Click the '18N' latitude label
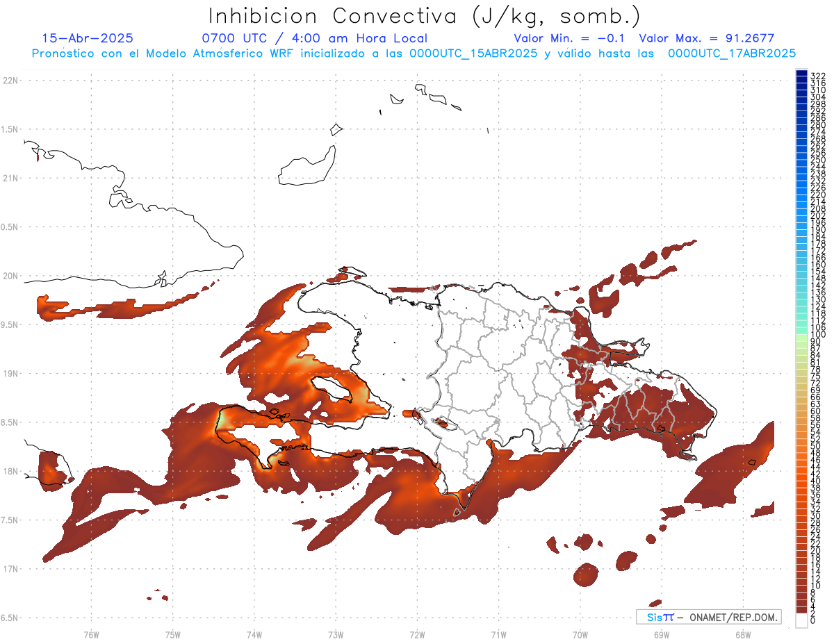 coord(10,471)
